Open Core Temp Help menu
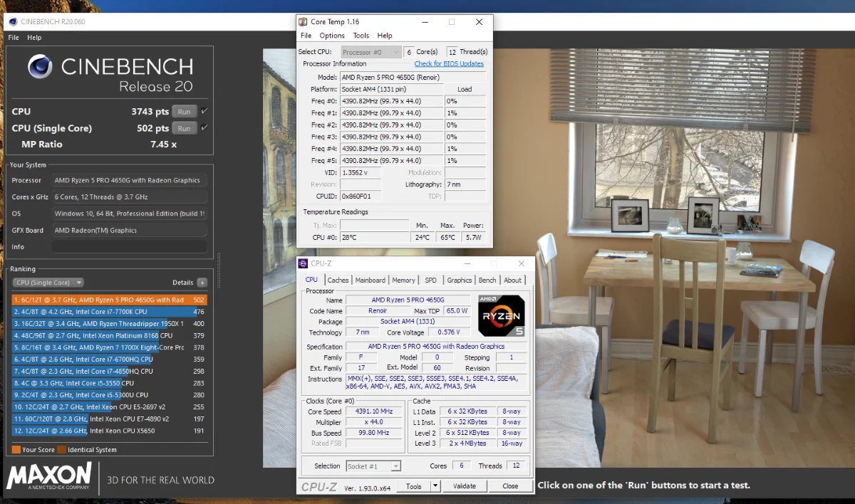The width and height of the screenshot is (855, 504). tap(385, 36)
